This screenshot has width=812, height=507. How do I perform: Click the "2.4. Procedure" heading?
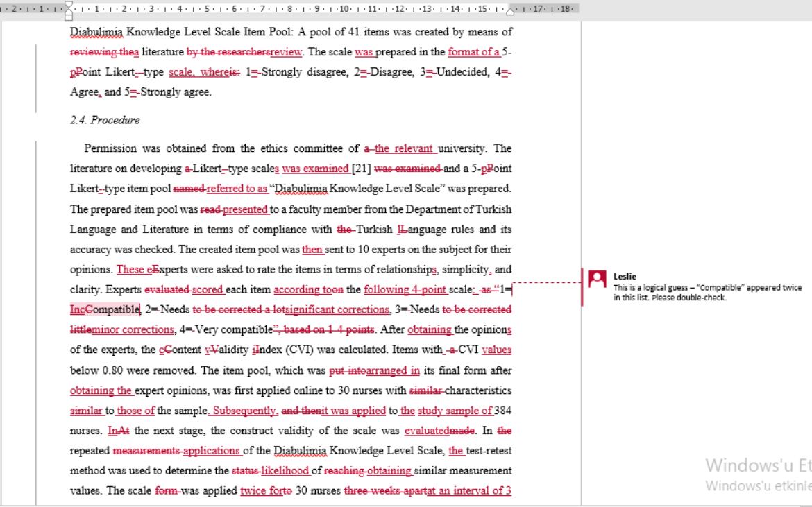105,120
